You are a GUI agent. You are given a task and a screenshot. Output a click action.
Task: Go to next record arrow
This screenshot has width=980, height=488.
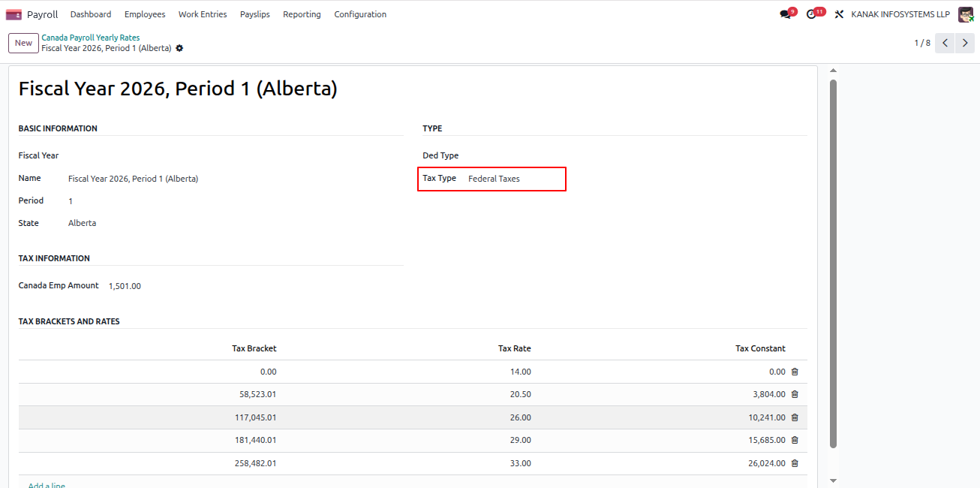(965, 43)
